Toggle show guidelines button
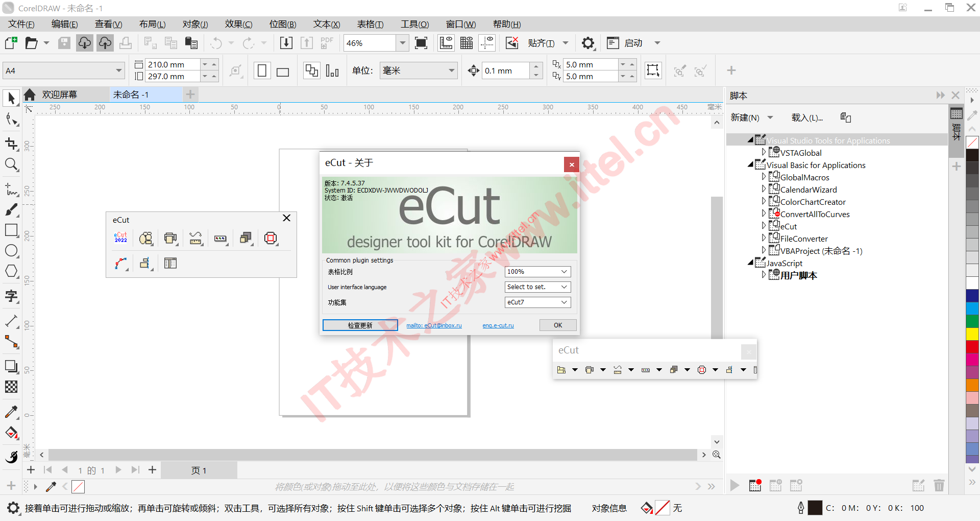This screenshot has width=980, height=521. pyautogui.click(x=487, y=43)
